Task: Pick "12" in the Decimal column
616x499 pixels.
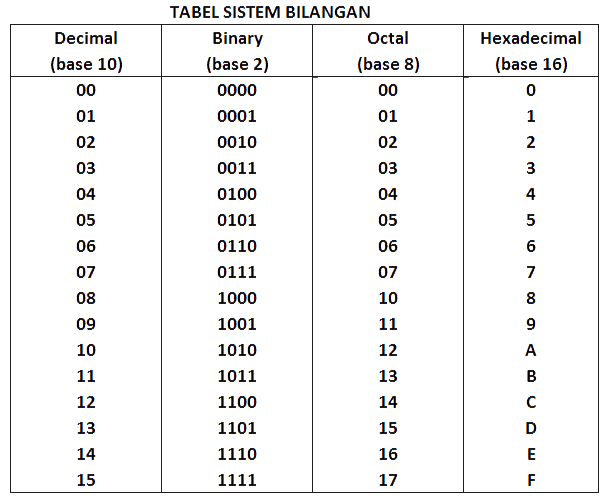Action: pos(86,402)
